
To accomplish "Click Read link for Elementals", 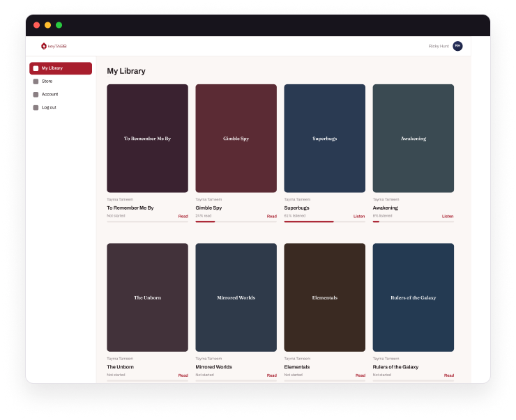I will tap(361, 375).
